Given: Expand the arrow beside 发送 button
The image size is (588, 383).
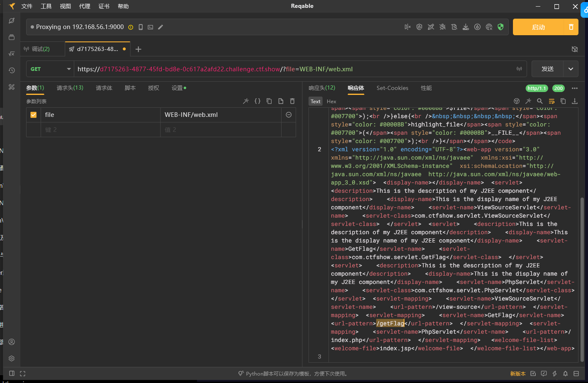Looking at the screenshot, I should (571, 69).
